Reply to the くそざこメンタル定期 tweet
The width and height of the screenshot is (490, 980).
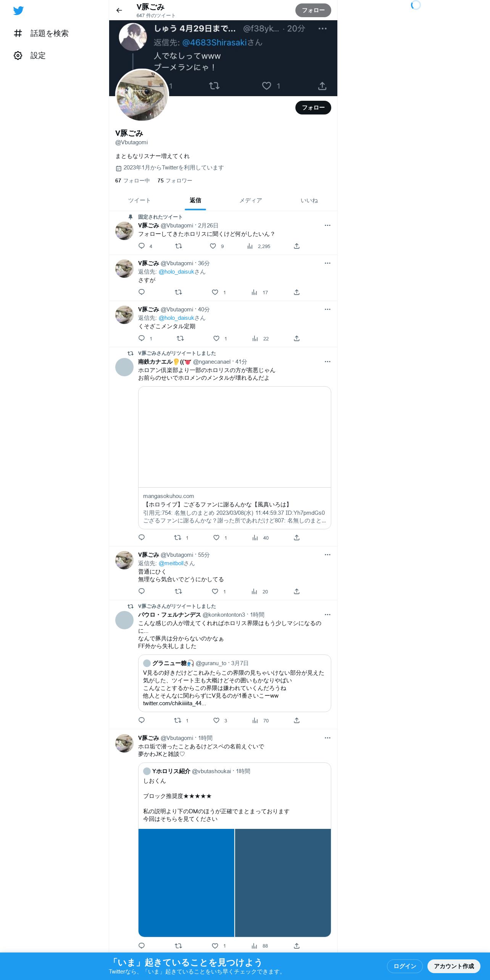142,338
